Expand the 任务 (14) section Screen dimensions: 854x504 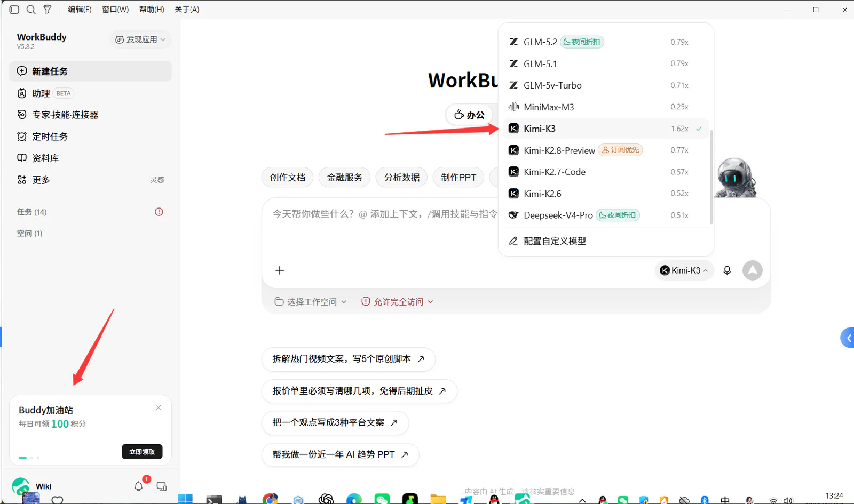click(32, 212)
